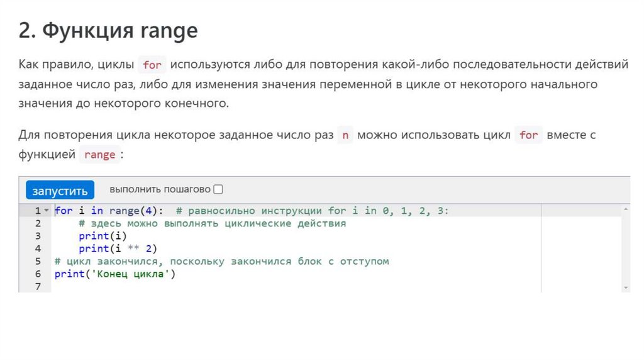The width and height of the screenshot is (644, 361).
Task: Click the "2. Функция range" heading
Action: tap(108, 31)
